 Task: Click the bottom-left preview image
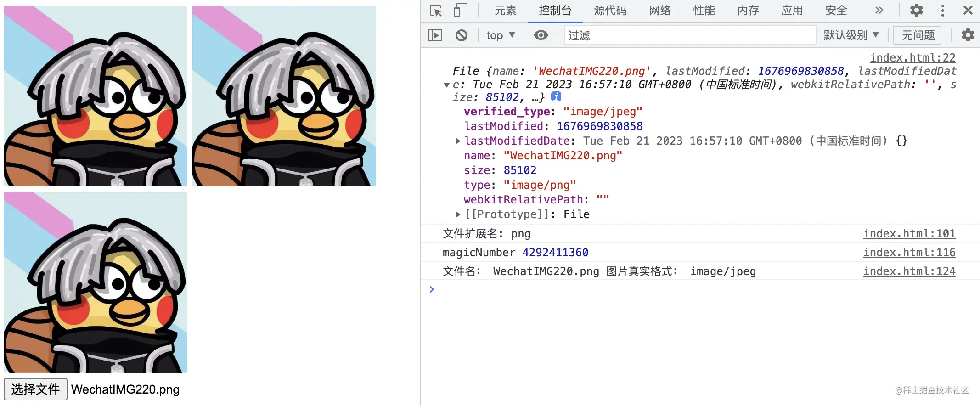pos(96,282)
